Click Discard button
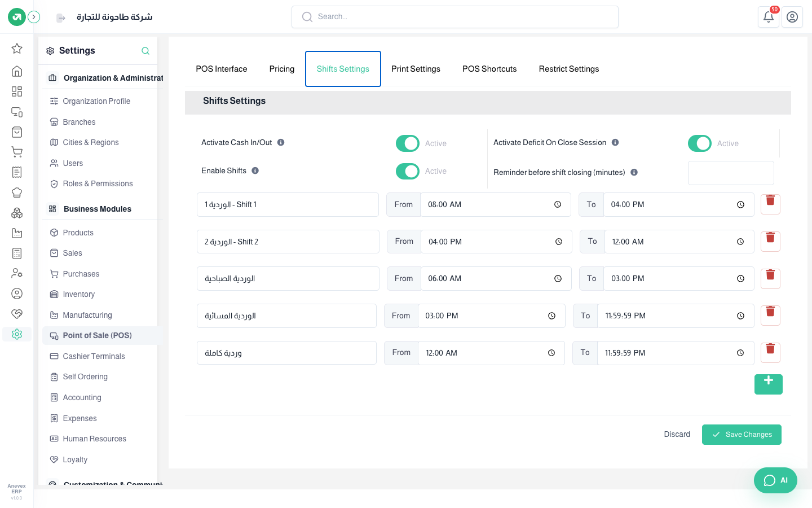812x508 pixels. [677, 435]
